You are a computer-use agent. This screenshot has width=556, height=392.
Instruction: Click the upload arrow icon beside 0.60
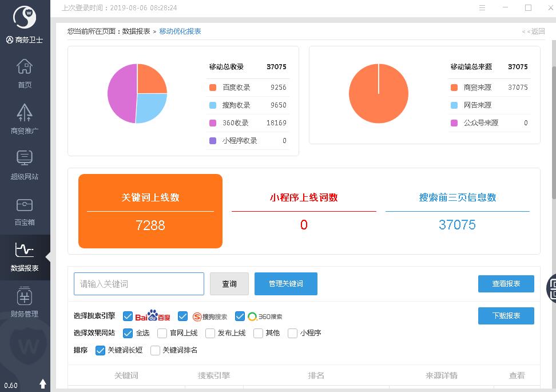coord(43,384)
